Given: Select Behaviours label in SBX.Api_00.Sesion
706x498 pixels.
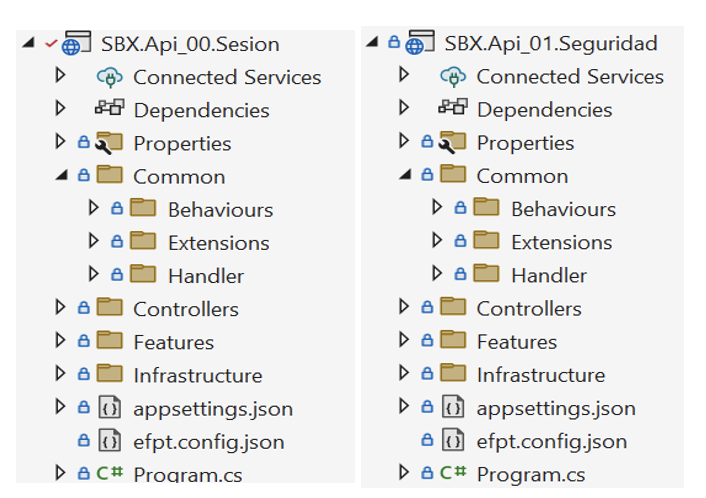Looking at the screenshot, I should pyautogui.click(x=221, y=210).
